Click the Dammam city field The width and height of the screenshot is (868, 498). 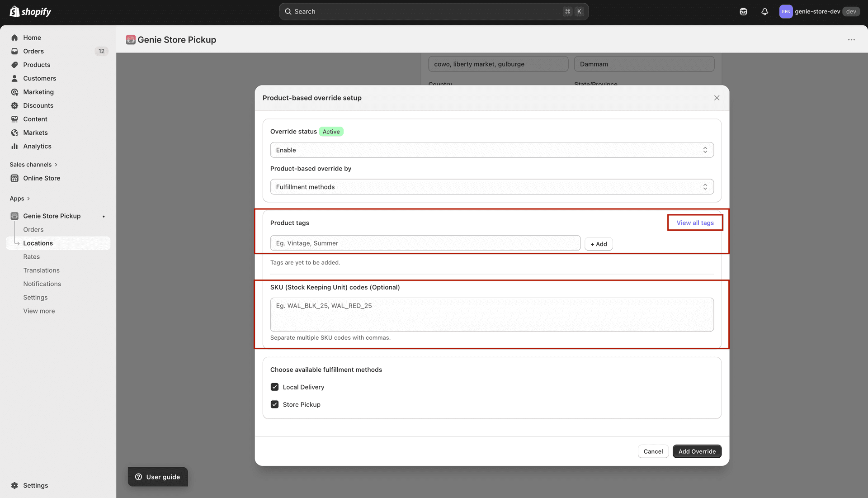click(x=644, y=64)
